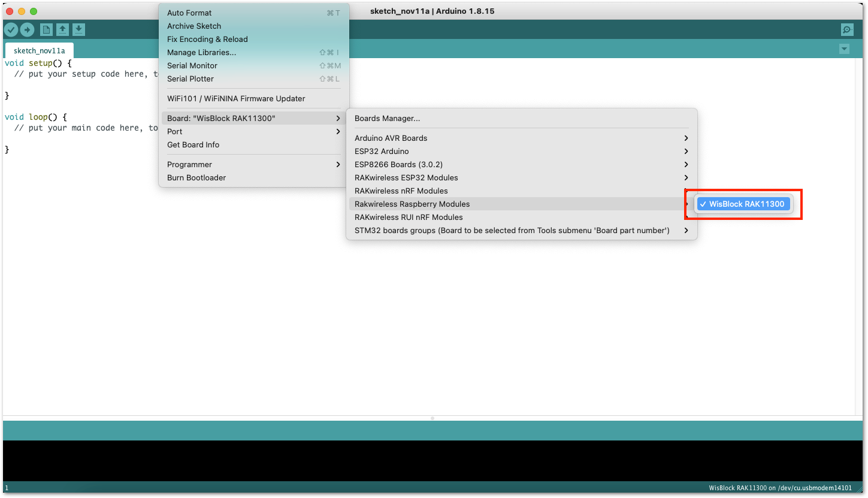Click the Verify checkmark toolbar icon
Screen dimensions: 868x498
click(11, 29)
